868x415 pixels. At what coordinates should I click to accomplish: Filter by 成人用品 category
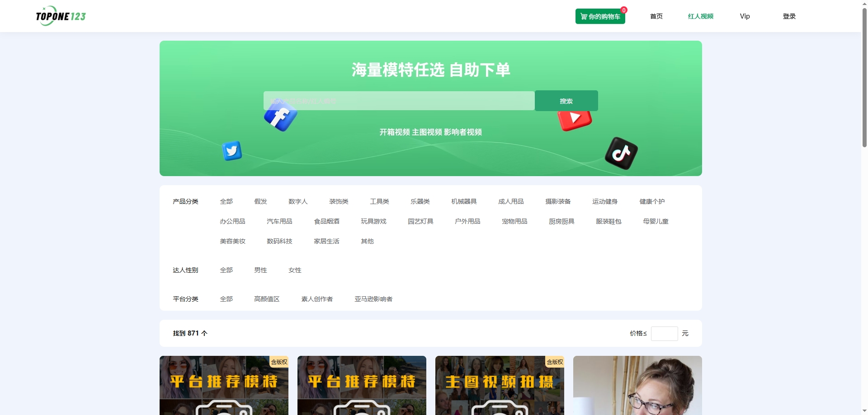coord(511,201)
